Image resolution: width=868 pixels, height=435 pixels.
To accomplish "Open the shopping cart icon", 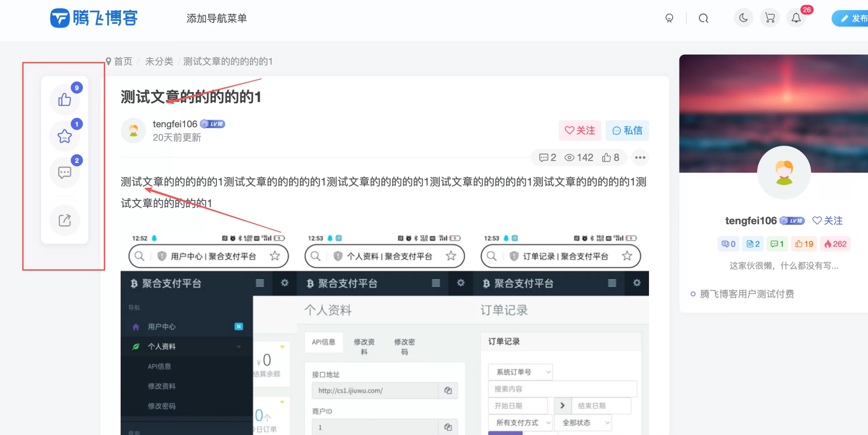I will (x=770, y=18).
